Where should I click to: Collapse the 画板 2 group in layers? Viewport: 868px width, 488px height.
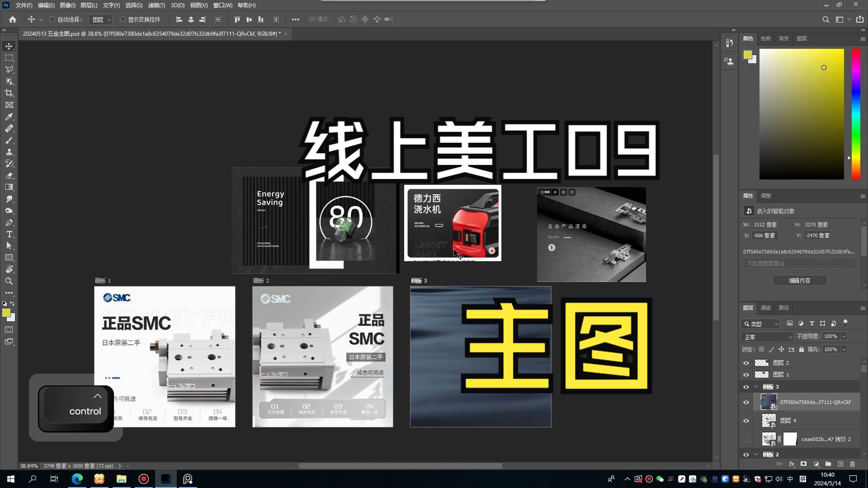pos(756,455)
